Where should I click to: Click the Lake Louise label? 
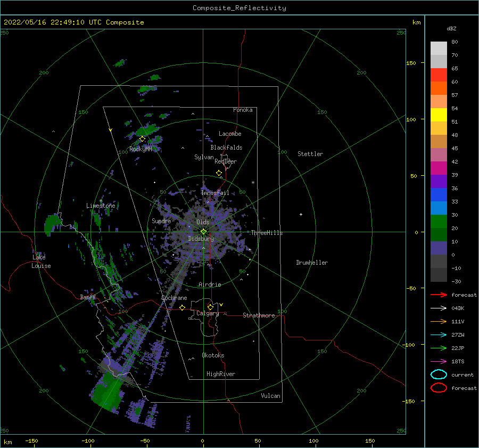[x=41, y=262]
